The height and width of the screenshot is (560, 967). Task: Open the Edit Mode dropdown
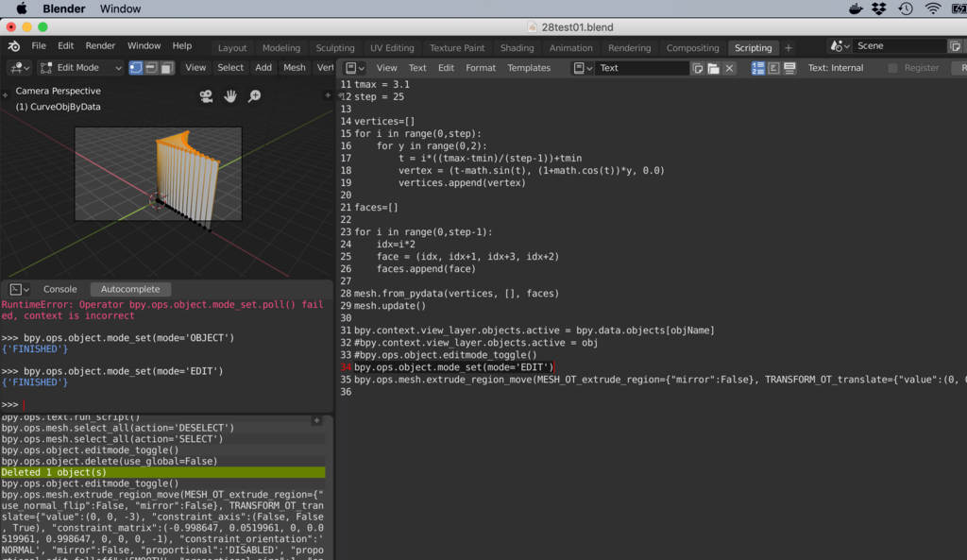pyautogui.click(x=81, y=68)
